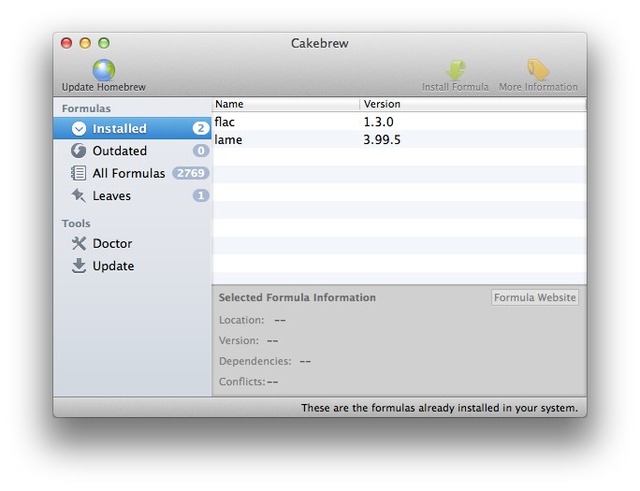640x491 pixels.
Task: Click the Install Formula arrow icon
Action: tap(456, 70)
